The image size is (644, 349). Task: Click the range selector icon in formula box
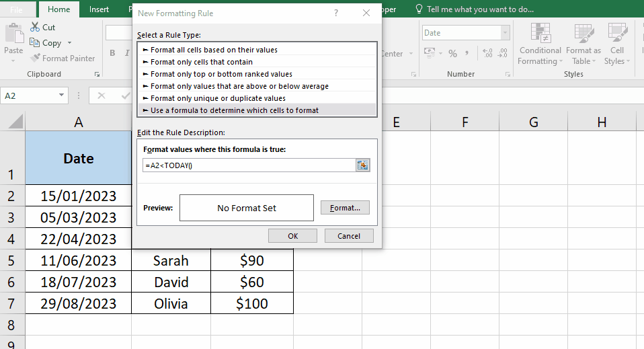(362, 165)
